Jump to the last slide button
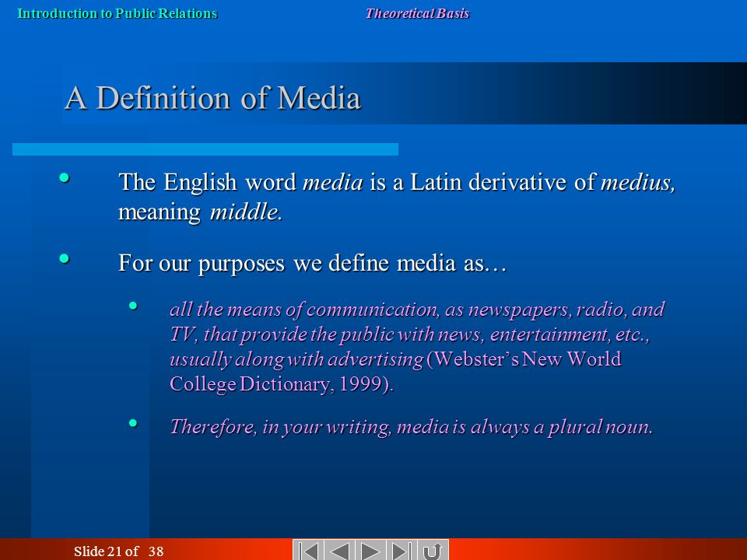The image size is (747, 560). coord(402,551)
